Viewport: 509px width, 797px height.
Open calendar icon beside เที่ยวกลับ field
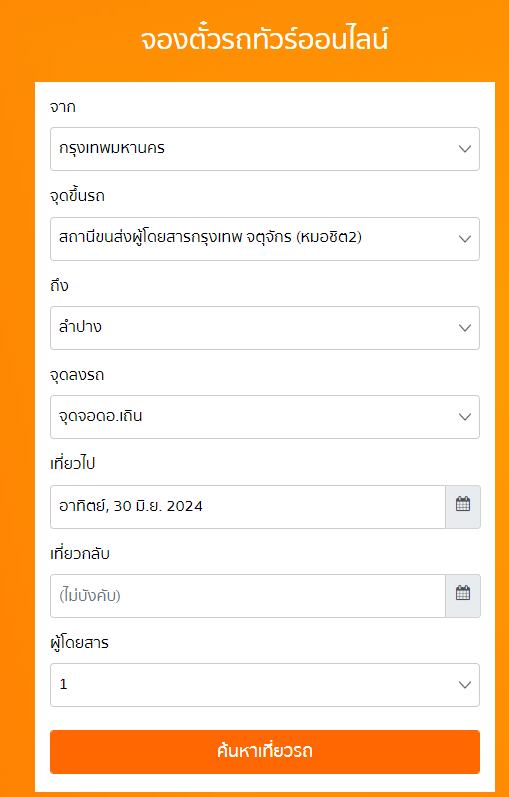(x=463, y=595)
